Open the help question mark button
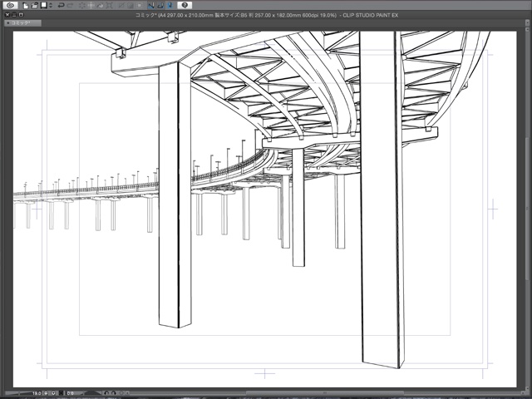 coord(185,5)
